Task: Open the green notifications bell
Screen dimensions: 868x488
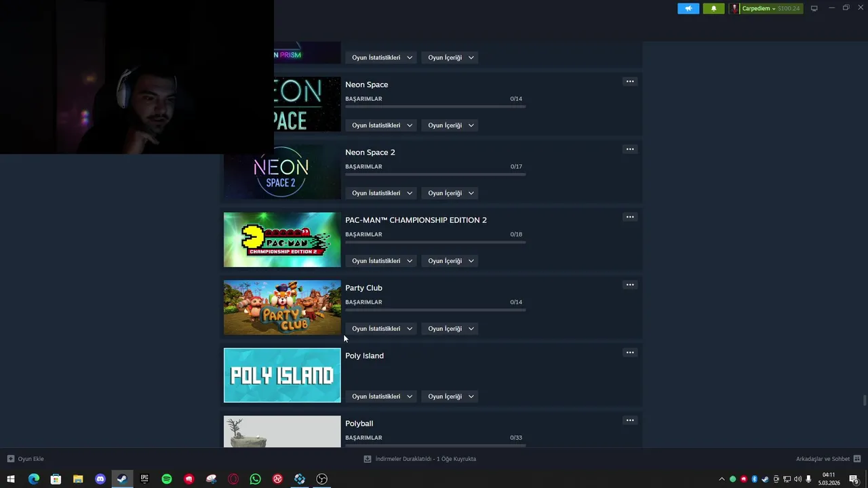Action: tap(713, 9)
